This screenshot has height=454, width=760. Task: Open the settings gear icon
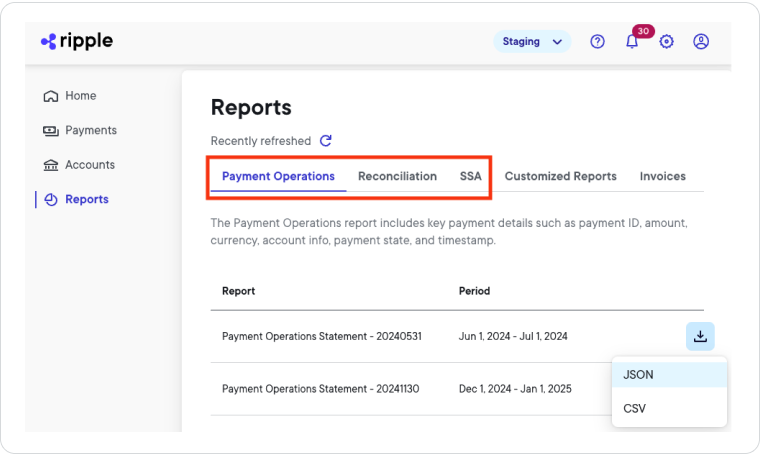[x=667, y=42]
